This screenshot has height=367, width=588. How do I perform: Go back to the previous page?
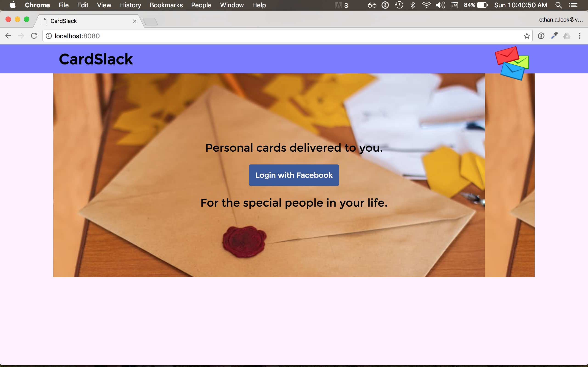(8, 36)
